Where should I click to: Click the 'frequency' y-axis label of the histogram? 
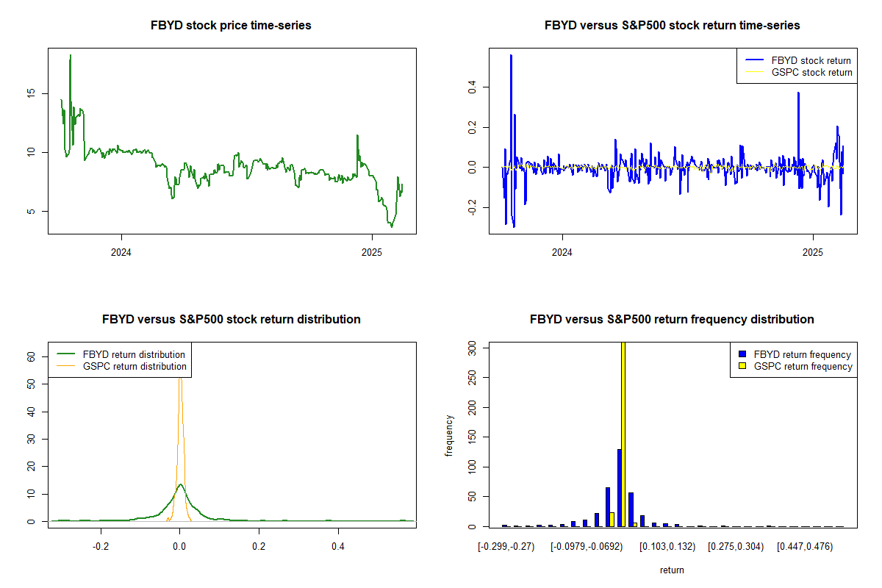(x=448, y=435)
